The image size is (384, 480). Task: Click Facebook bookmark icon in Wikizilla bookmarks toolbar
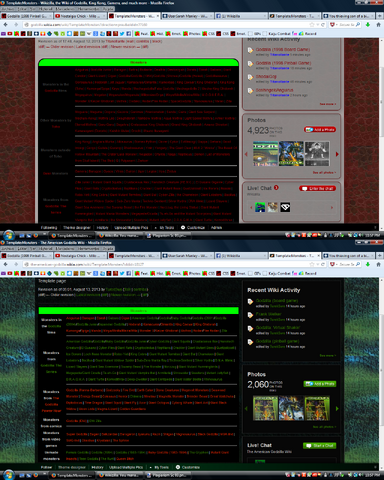tap(128, 34)
